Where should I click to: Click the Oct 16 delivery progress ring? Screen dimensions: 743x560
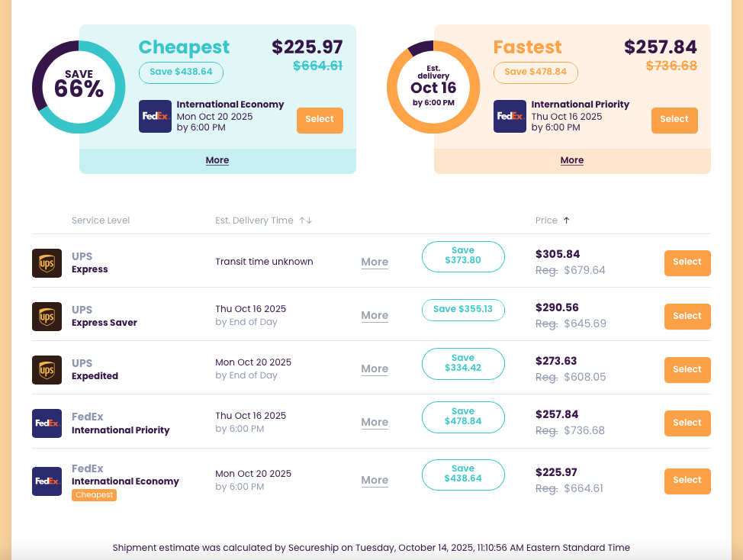click(x=433, y=86)
